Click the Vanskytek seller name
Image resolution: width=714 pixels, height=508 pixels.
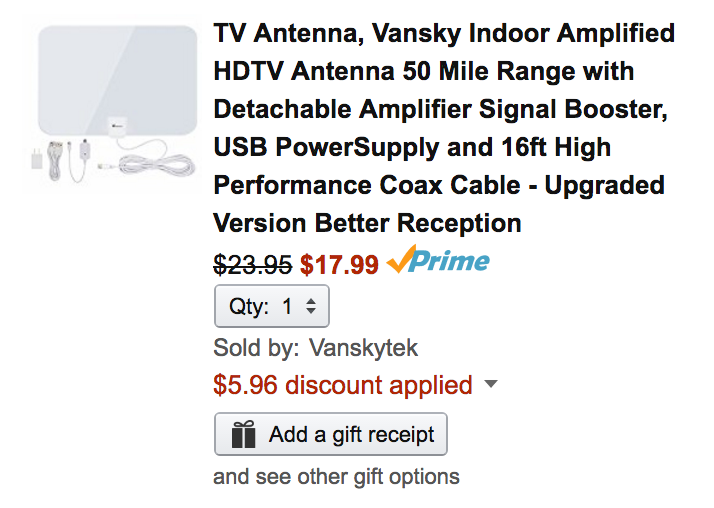[363, 348]
